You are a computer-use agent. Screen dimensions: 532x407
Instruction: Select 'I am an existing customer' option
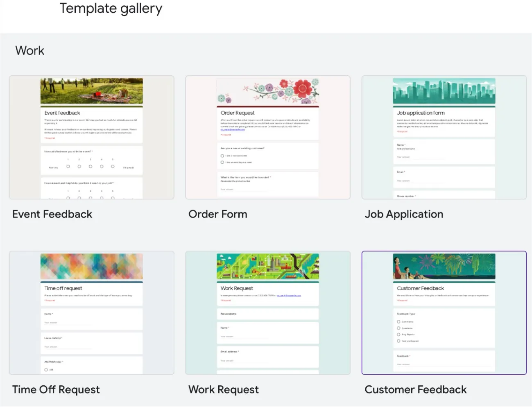tap(222, 162)
